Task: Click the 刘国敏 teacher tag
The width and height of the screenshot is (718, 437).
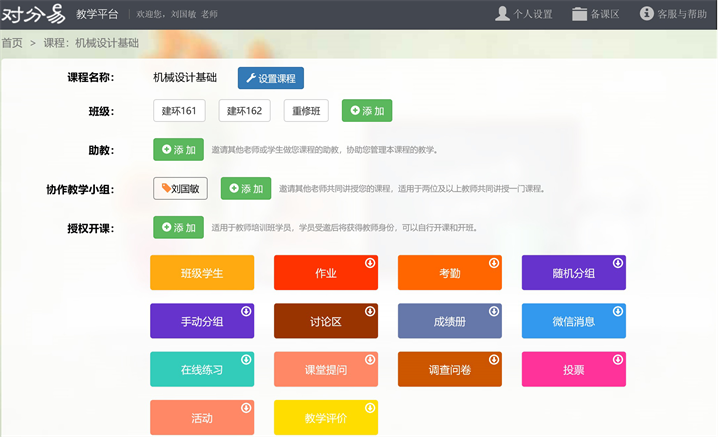Action: point(180,188)
